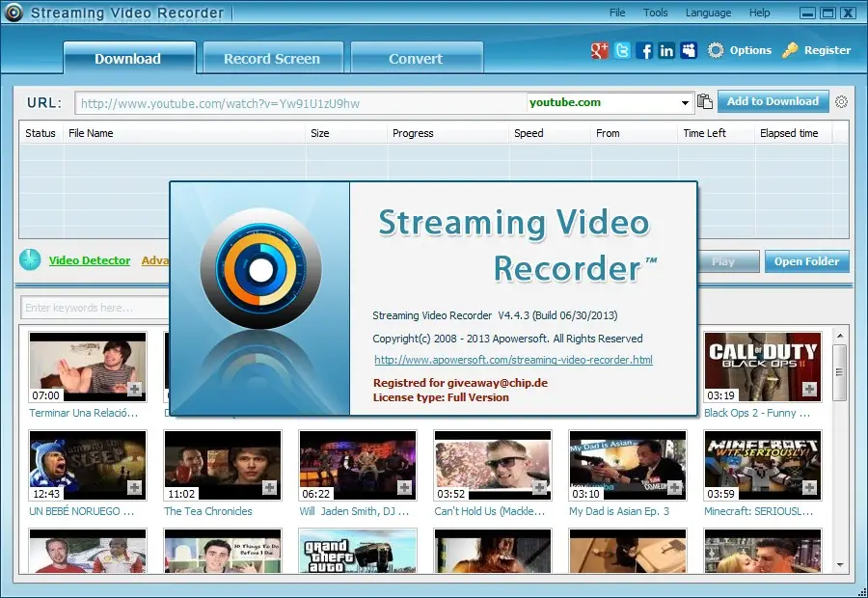Click the LinkedIn share icon
Image resolution: width=868 pixels, height=598 pixels.
tap(666, 50)
